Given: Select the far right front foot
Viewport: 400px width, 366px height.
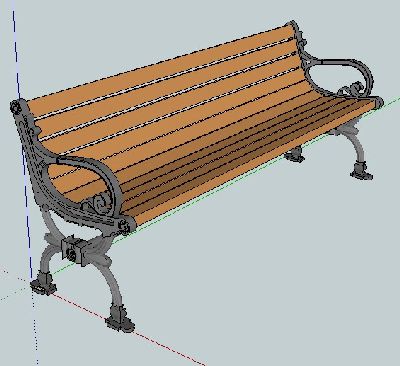Looking at the screenshot, I should [361, 171].
